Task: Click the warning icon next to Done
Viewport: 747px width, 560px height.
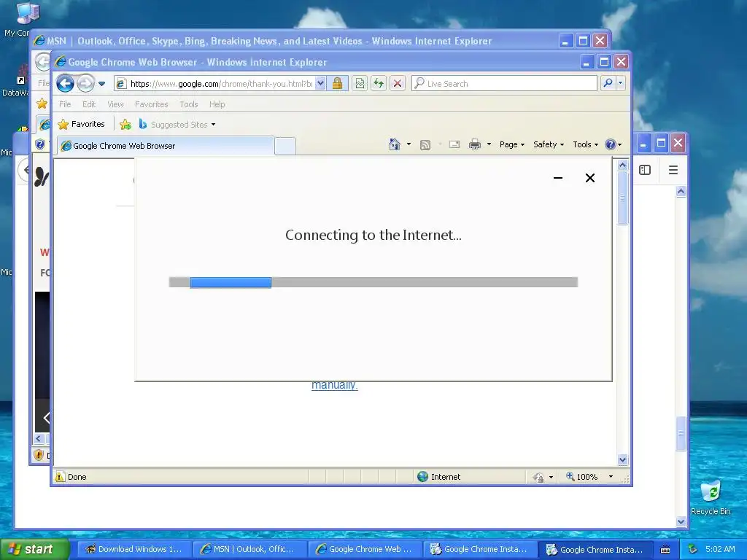Action: coord(60,477)
